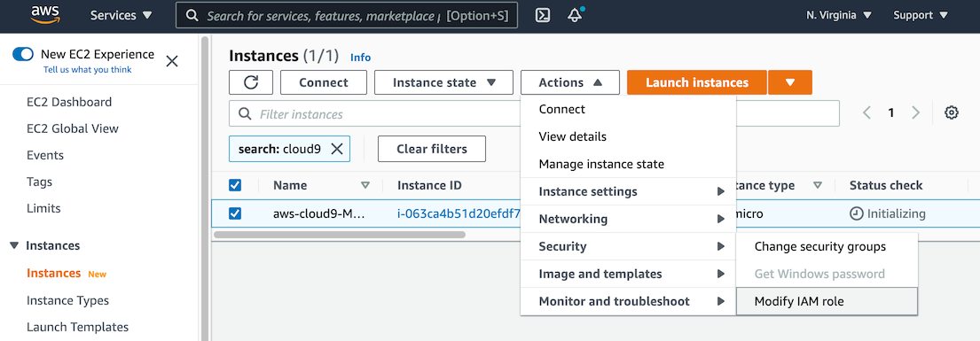Go to next page of instances
This screenshot has height=341, width=980.
click(915, 113)
